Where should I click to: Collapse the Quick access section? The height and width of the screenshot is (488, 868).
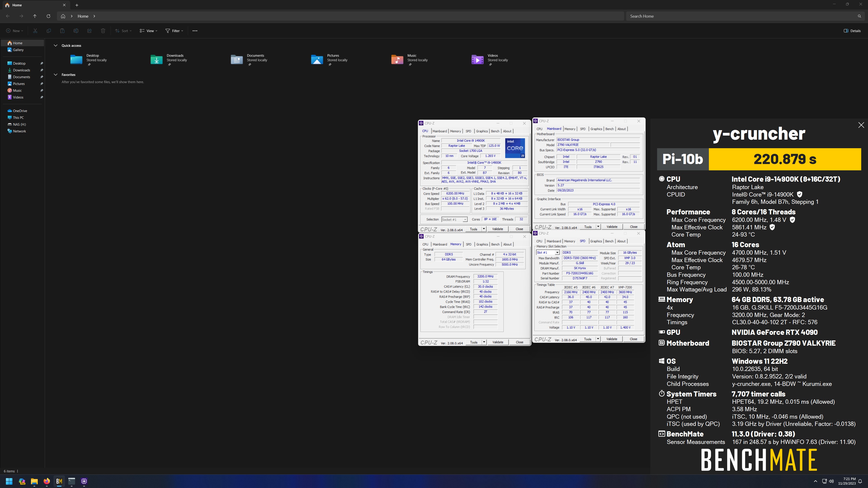click(56, 45)
